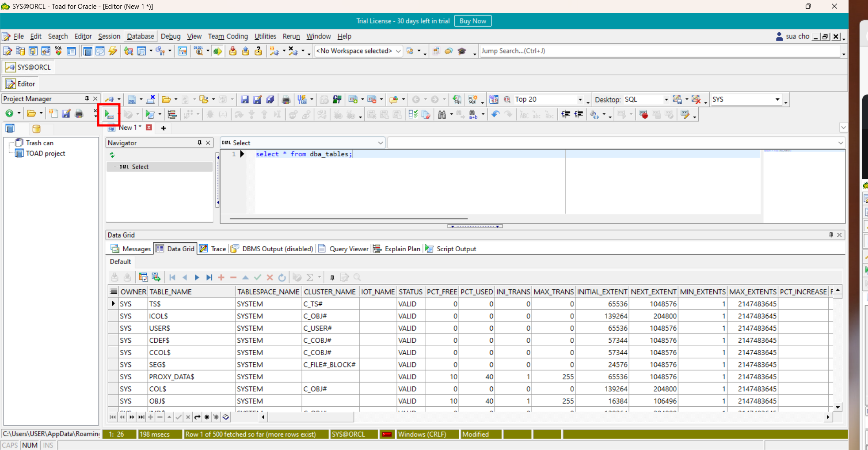868x450 pixels.
Task: Open the DML Select navigator dropdown
Action: (x=381, y=143)
